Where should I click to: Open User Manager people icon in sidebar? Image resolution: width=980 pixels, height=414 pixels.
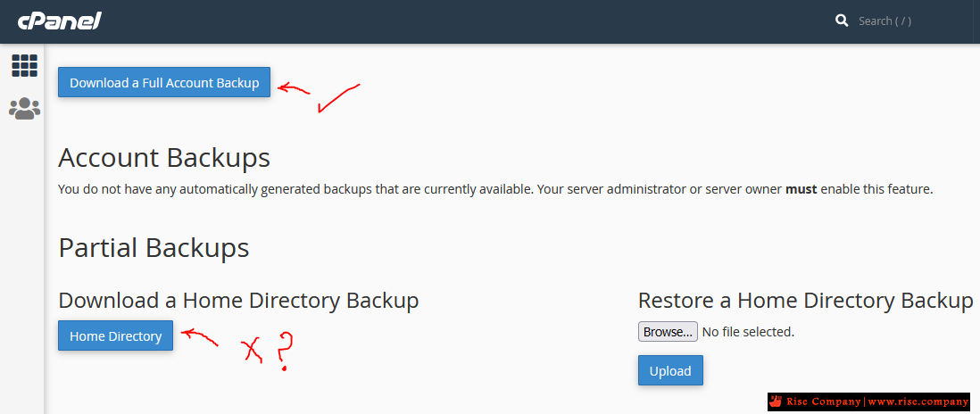(x=24, y=109)
